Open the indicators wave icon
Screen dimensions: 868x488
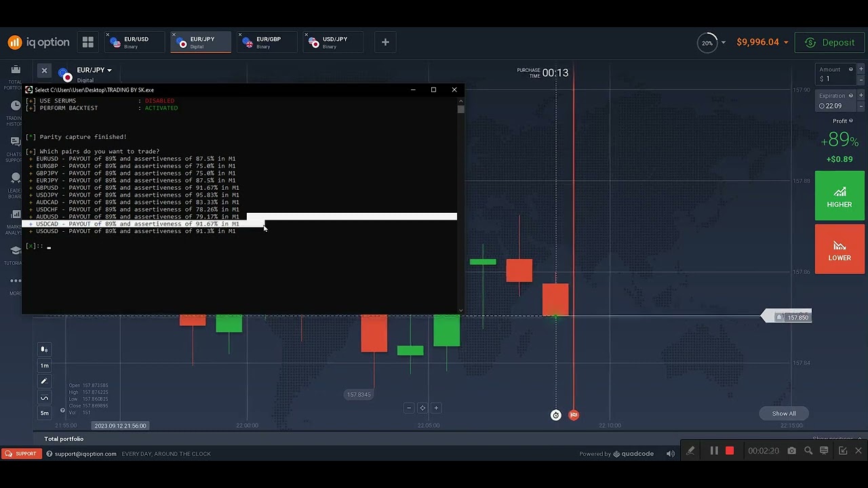coord(44,398)
